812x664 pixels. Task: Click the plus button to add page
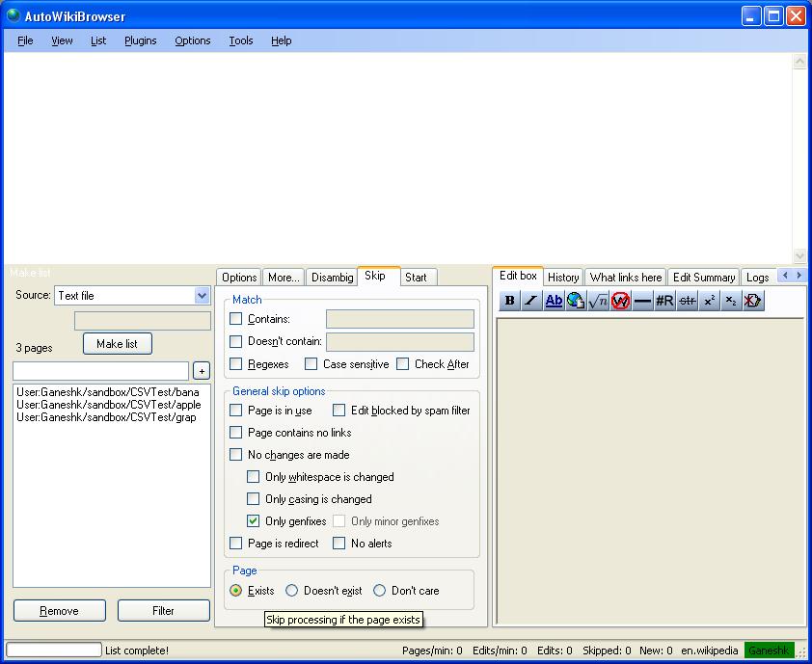(202, 371)
